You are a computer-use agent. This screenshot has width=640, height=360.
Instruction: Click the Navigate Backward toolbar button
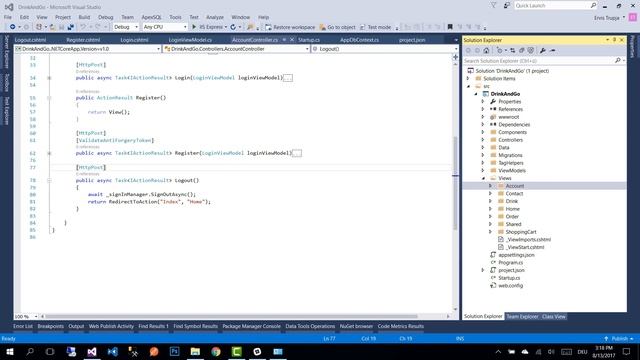click(13, 27)
